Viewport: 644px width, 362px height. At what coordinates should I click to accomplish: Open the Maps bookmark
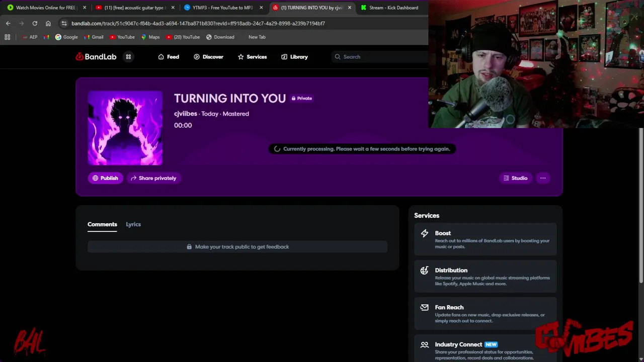[150, 37]
